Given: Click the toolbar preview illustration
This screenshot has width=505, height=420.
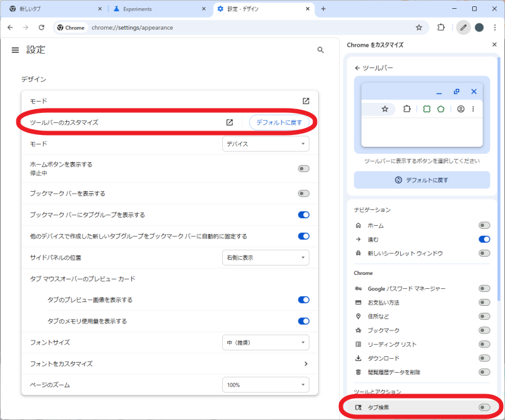Looking at the screenshot, I should pyautogui.click(x=422, y=115).
